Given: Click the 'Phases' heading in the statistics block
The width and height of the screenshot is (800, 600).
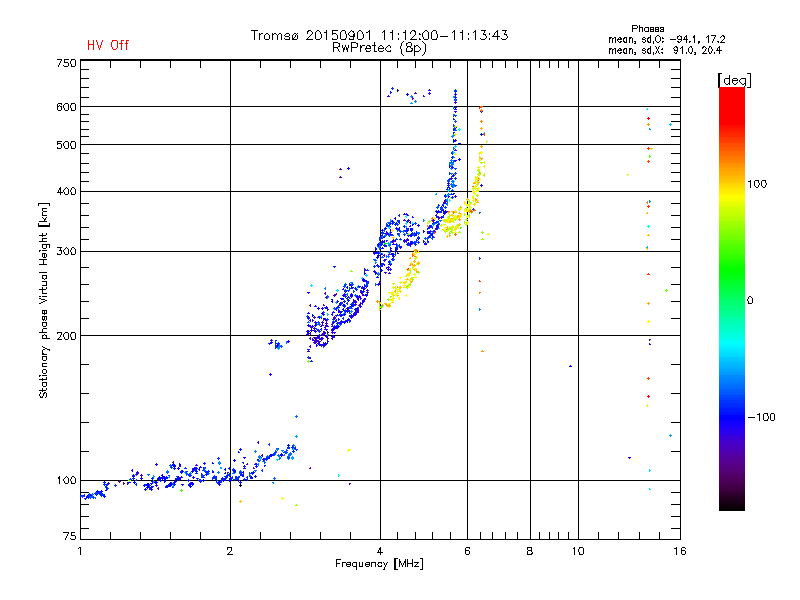Looking at the screenshot, I should 647,29.
